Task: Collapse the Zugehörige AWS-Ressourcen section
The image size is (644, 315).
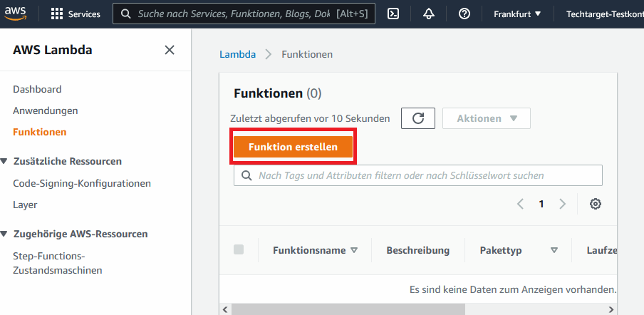Action: (x=5, y=234)
